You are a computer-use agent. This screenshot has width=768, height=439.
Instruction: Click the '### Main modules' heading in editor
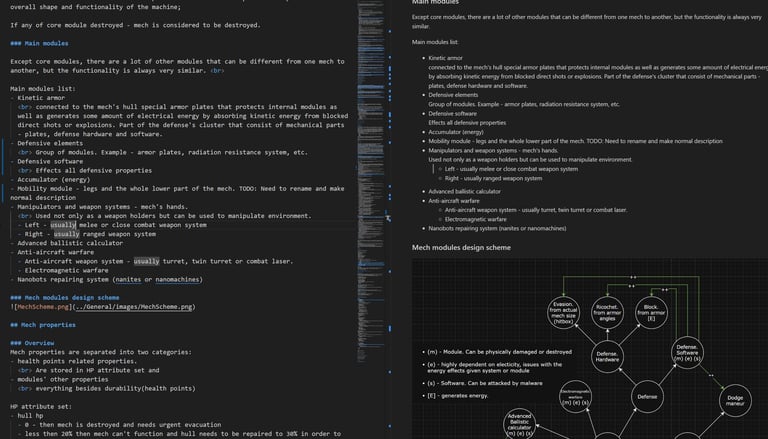point(39,43)
